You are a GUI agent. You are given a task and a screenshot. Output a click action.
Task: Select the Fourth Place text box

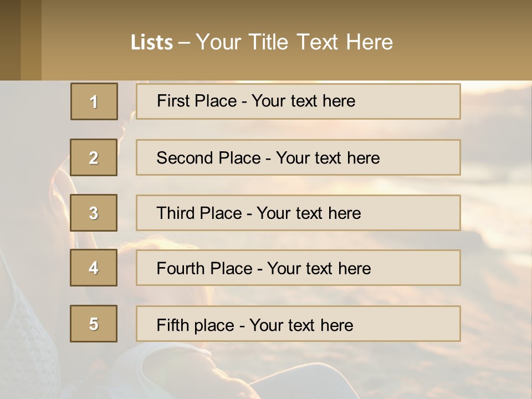pyautogui.click(x=298, y=268)
